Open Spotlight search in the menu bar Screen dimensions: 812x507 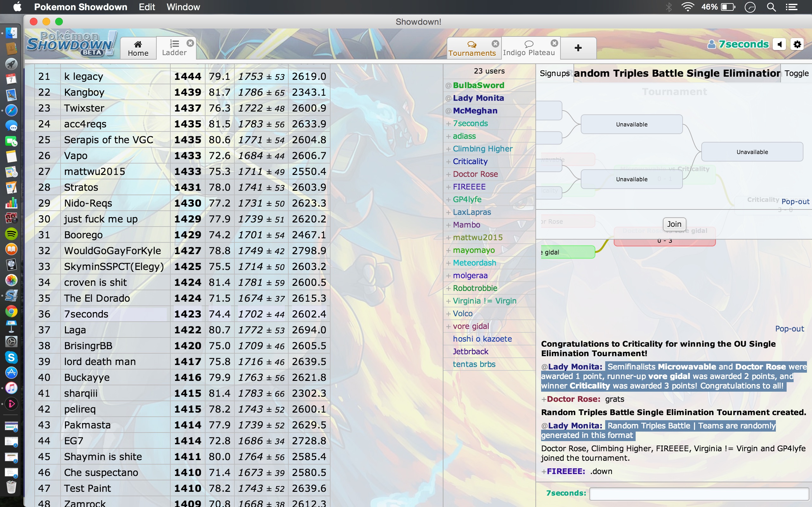(771, 7)
